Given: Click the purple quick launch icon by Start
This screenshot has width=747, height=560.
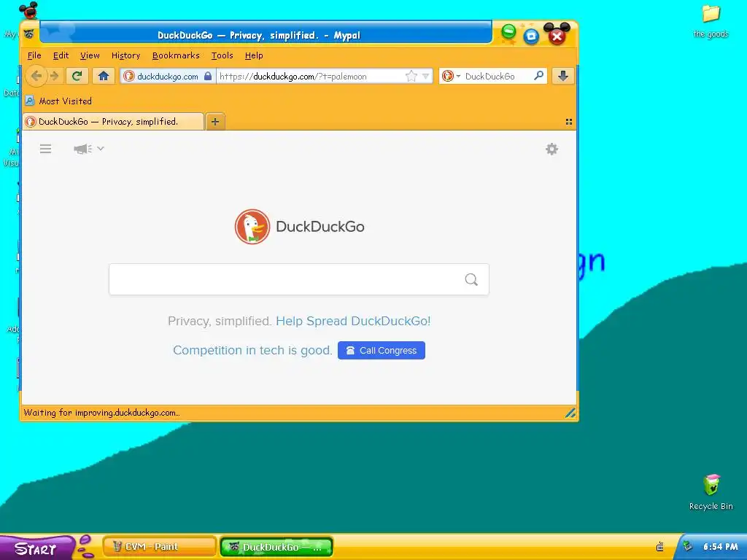Looking at the screenshot, I should pos(86,546).
